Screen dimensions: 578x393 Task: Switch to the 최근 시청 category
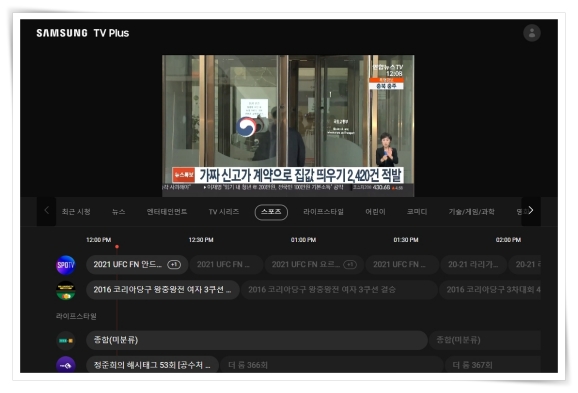[76, 212]
